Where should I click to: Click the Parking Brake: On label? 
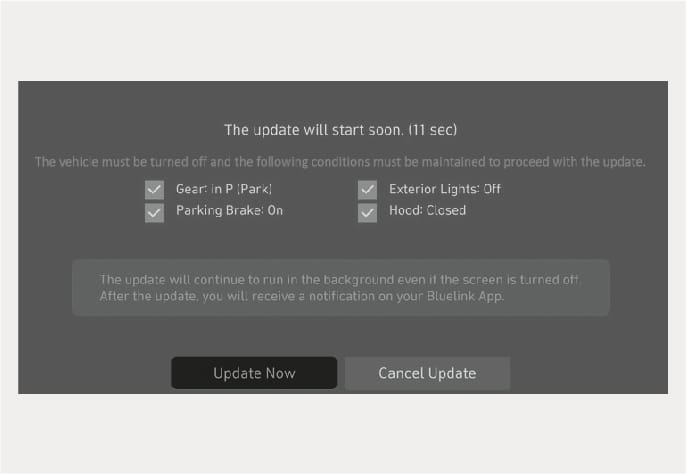coord(230,211)
